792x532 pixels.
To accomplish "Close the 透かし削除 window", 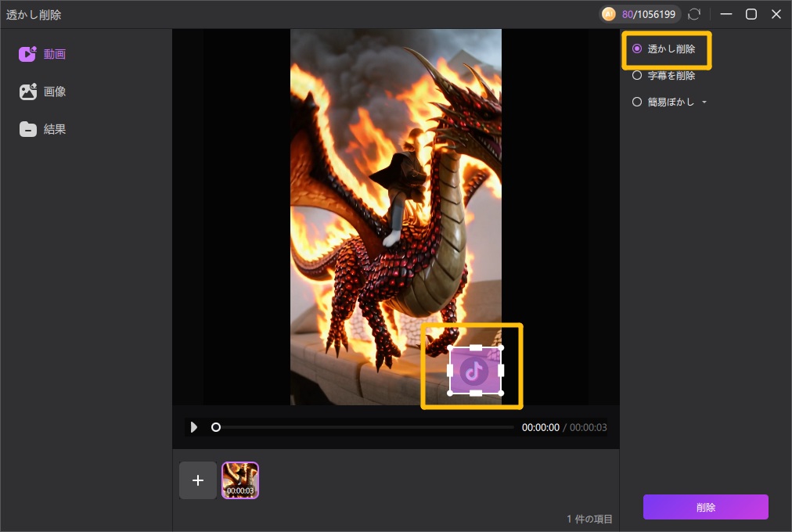I will pos(776,14).
